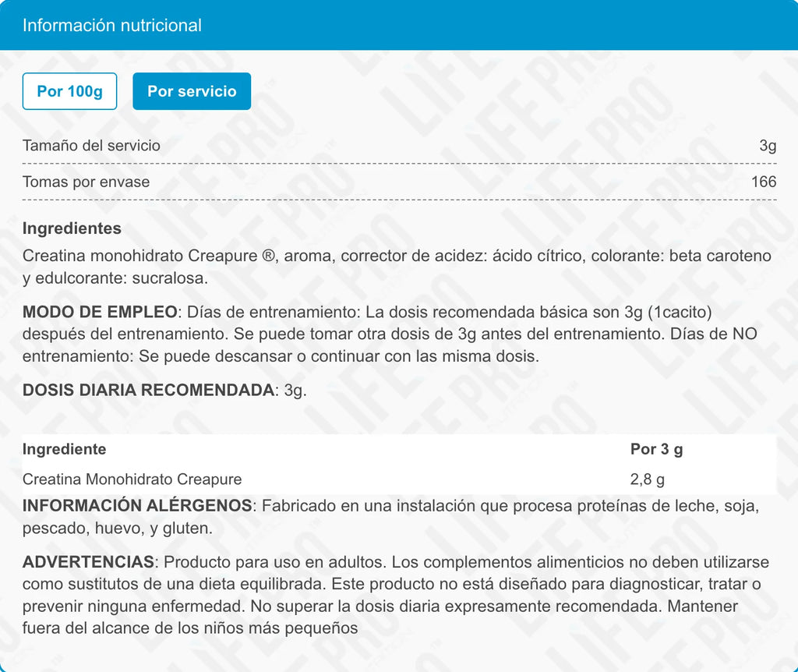Click the Tamaño del servicio label
Screen dimensions: 798x672
pos(91,146)
